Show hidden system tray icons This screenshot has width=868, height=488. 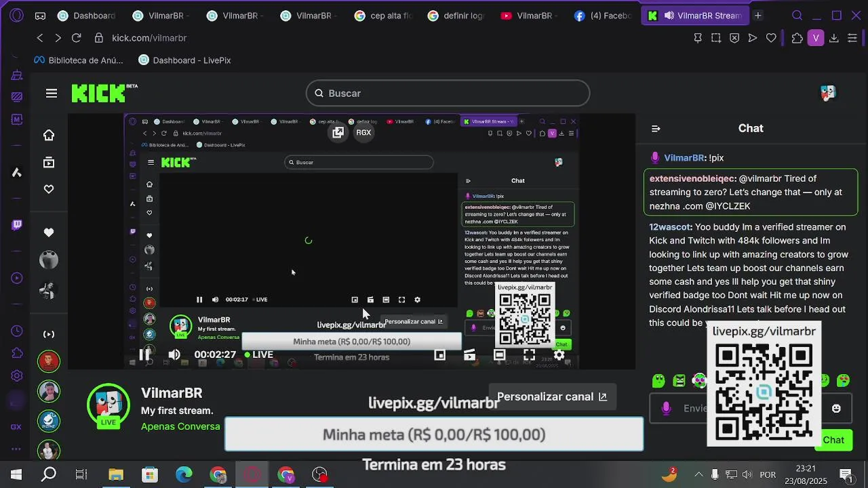[x=698, y=474]
